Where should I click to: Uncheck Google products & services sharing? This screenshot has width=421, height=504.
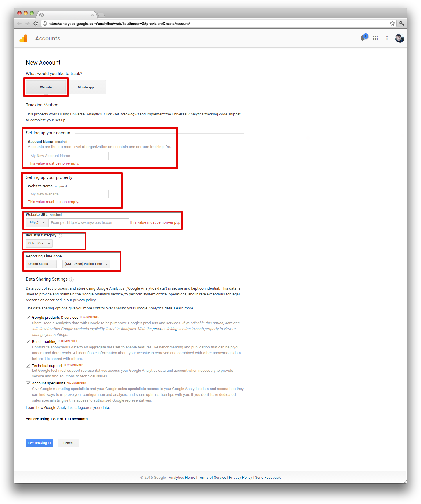coord(28,317)
